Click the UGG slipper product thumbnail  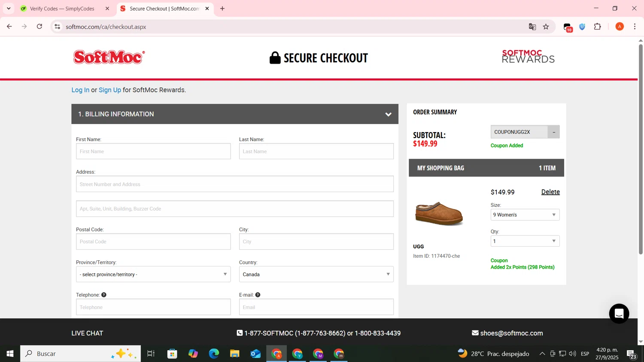pos(439,213)
